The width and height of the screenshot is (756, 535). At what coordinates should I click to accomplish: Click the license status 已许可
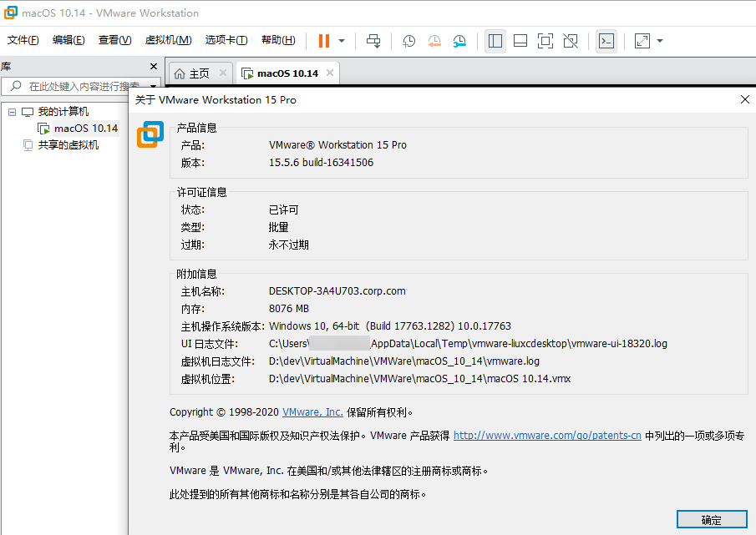coord(283,210)
